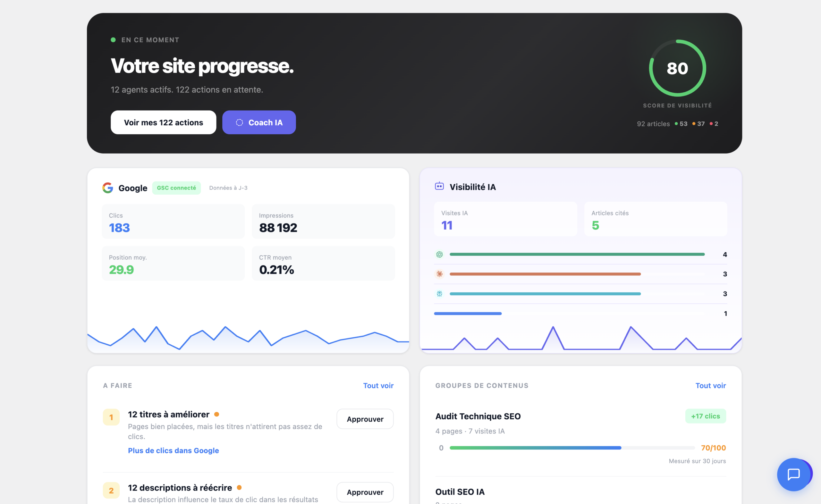Click the Coach IA spinner icon
Image resolution: width=821 pixels, height=504 pixels.
click(x=239, y=122)
